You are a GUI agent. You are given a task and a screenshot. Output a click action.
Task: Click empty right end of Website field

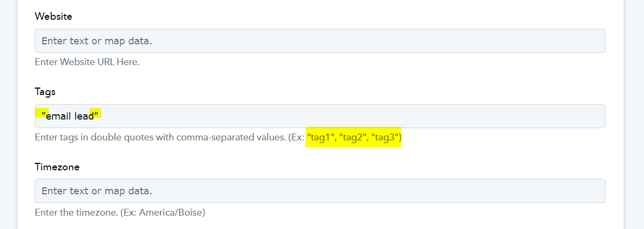click(561, 41)
